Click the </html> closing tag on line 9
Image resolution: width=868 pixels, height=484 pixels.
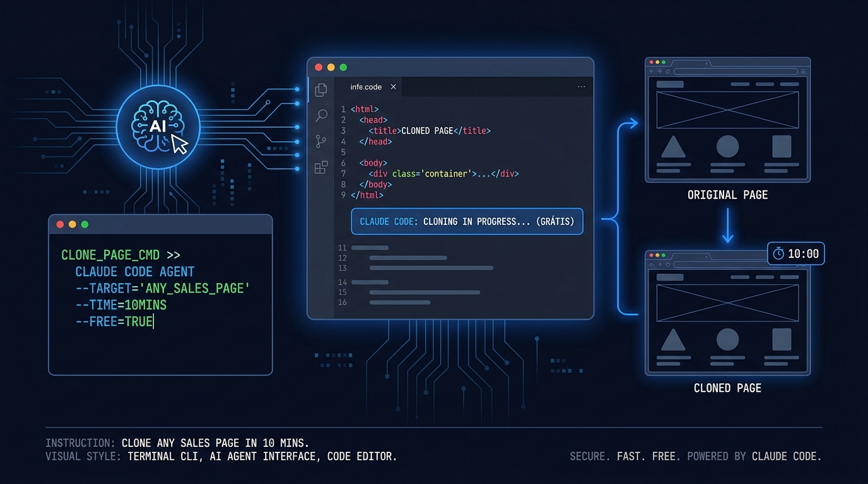[x=367, y=195]
